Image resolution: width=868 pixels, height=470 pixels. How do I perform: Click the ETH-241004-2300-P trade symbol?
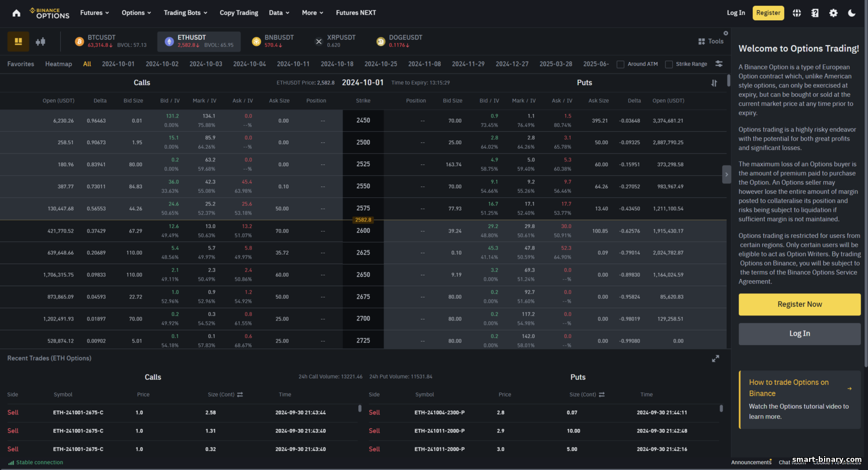[440, 413]
